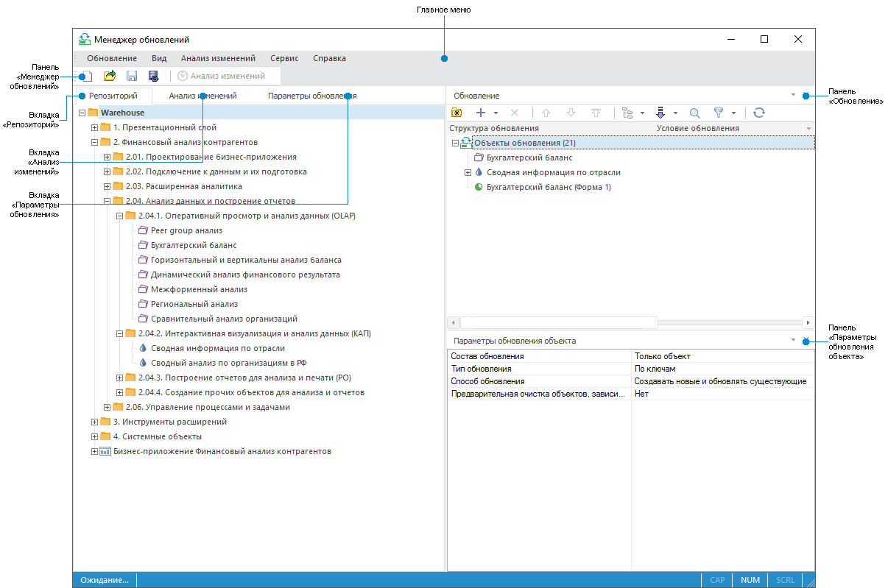The height and width of the screenshot is (588, 888).
Task: Open the Сервис menu
Action: tap(284, 59)
